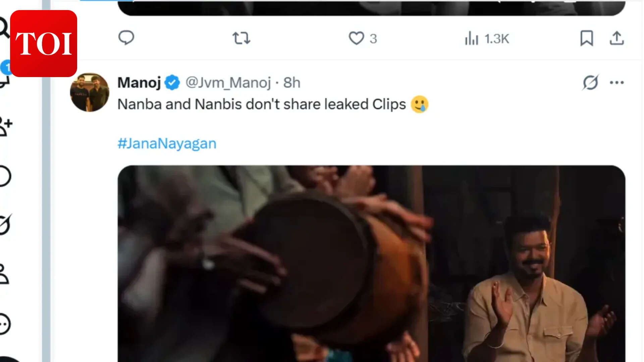This screenshot has width=644, height=362.
Task: Open the #JanaNayagan hashtag
Action: (167, 143)
